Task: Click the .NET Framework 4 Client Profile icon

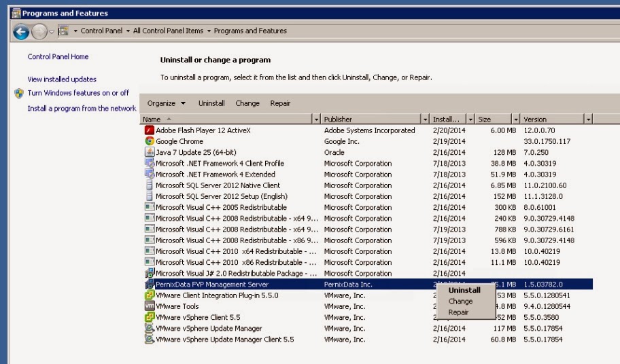Action: [149, 163]
